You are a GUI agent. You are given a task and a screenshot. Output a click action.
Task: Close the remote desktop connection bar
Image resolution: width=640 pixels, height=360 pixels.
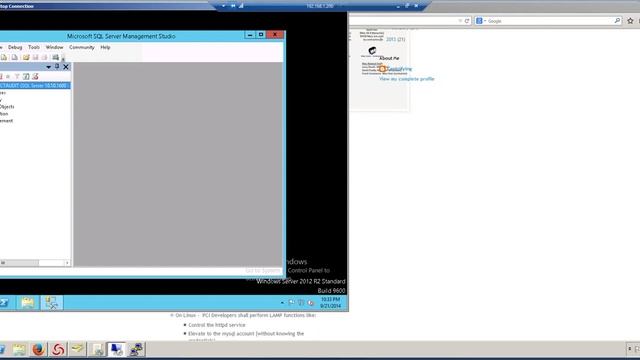tap(416, 6)
